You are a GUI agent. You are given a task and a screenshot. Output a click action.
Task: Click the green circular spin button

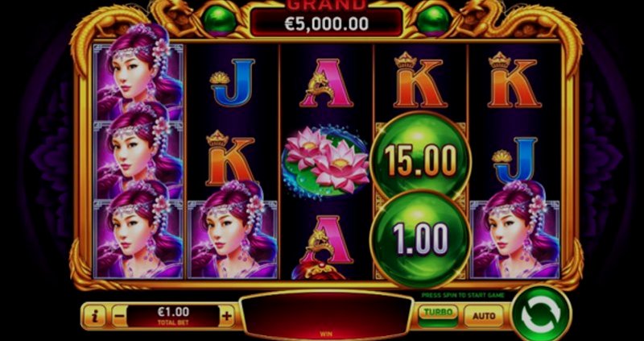pyautogui.click(x=541, y=315)
